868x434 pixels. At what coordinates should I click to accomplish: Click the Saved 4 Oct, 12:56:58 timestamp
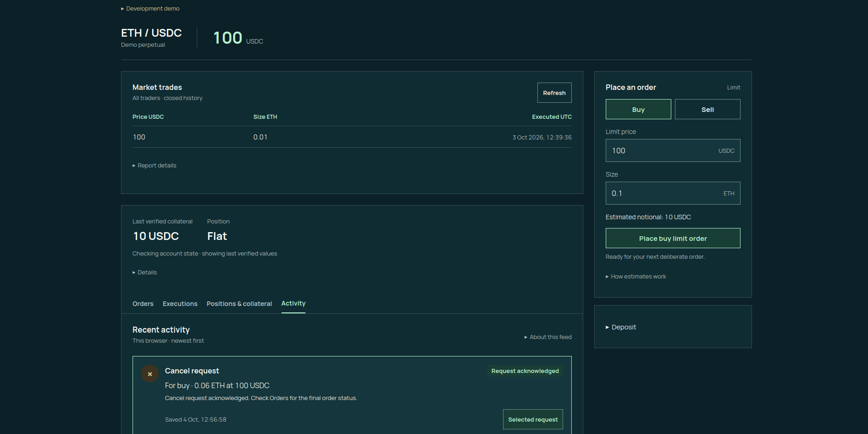196,420
